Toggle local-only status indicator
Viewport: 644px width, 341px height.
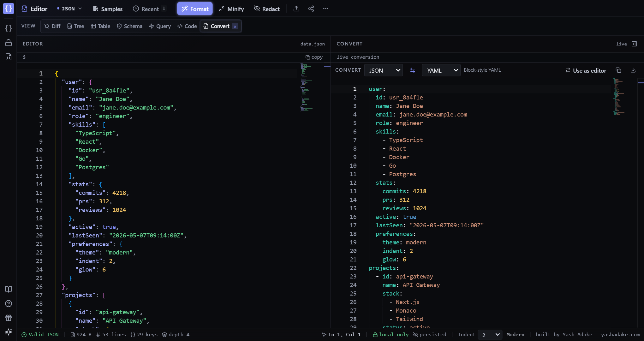point(391,335)
